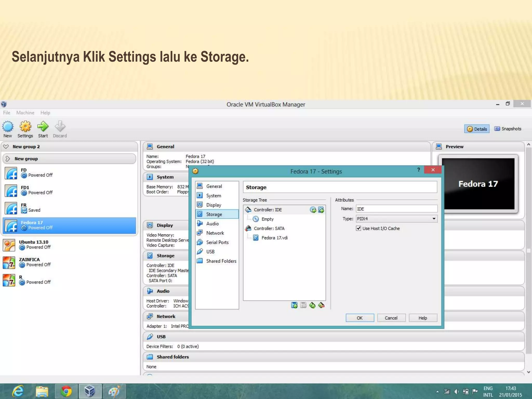Click the volume speaker tray icon
Viewport: 532px width, 399px height.
click(x=456, y=391)
